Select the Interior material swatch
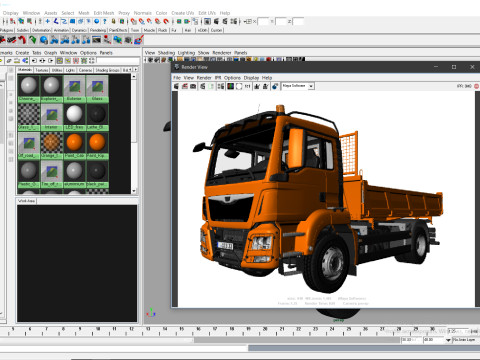This screenshot has height=360, width=480. tap(51, 117)
